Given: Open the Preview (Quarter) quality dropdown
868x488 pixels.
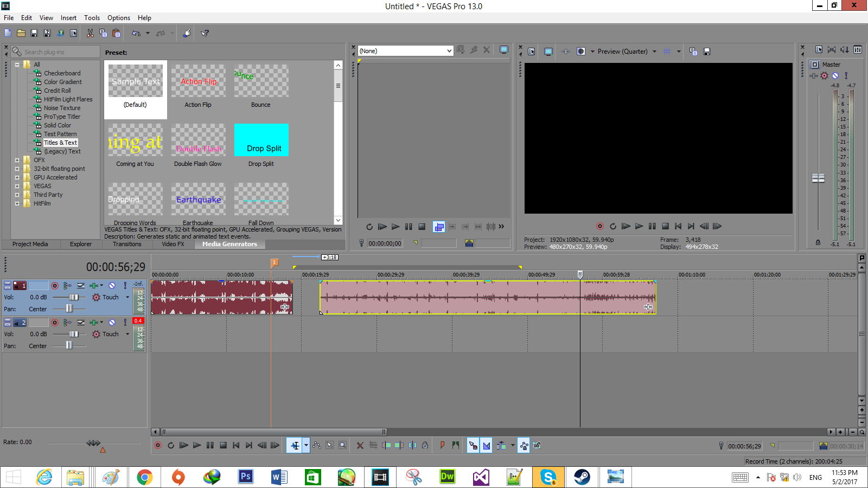Looking at the screenshot, I should [x=654, y=52].
